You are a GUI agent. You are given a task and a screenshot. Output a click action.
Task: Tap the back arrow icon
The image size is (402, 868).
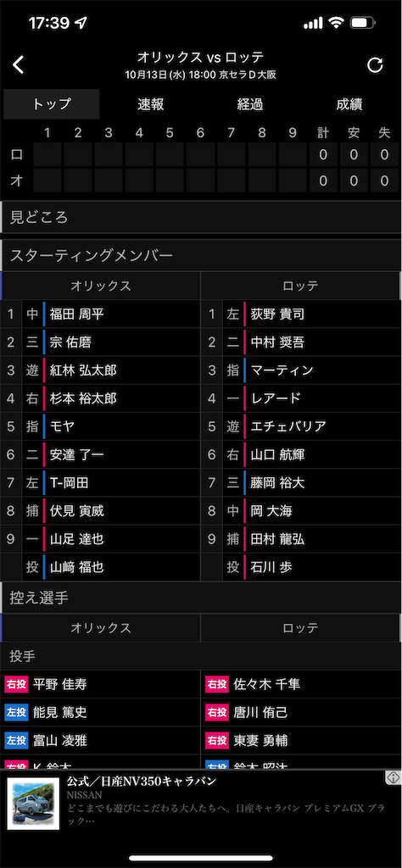19,64
